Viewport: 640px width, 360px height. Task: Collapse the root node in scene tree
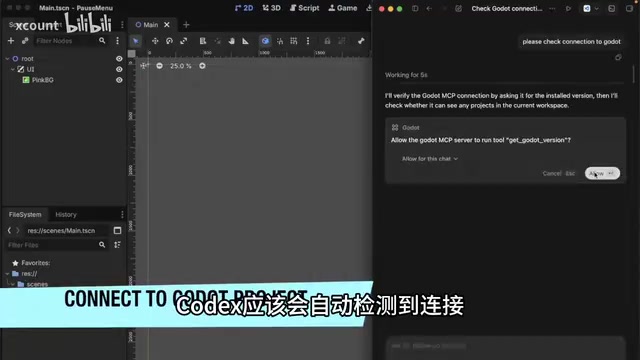coord(7,59)
